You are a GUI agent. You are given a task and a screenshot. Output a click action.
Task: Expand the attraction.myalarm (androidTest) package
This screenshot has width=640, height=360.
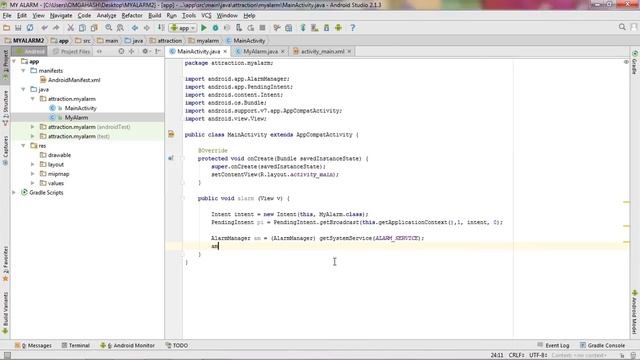33,127
